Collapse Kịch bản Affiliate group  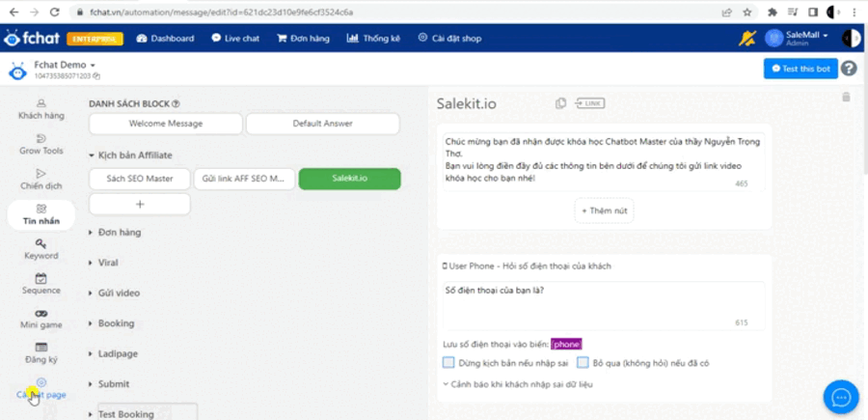[130, 155]
